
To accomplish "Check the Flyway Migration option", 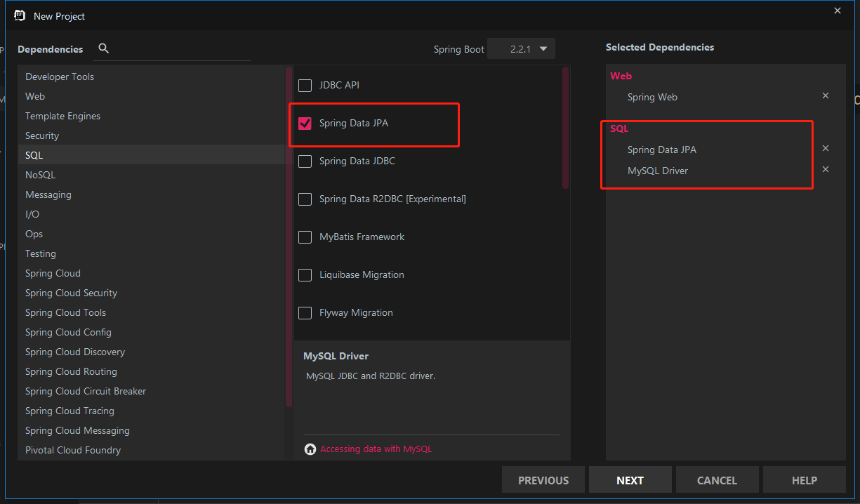I will tap(305, 313).
